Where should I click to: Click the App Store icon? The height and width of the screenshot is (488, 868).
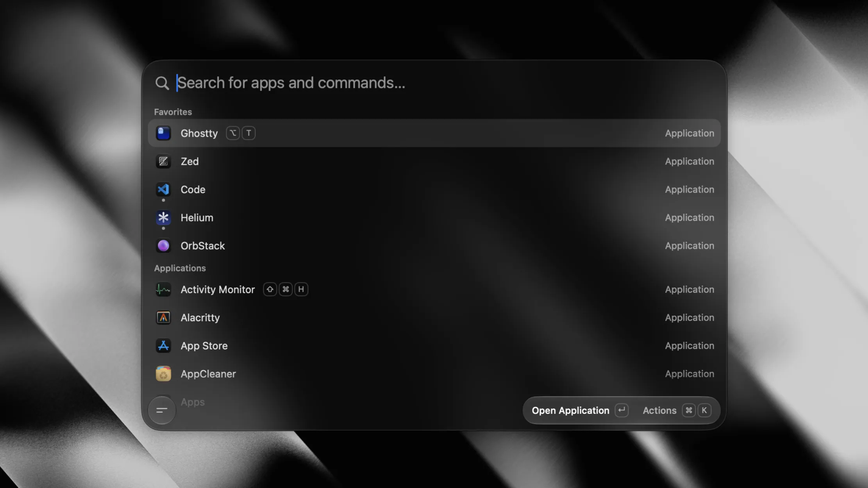coord(163,346)
